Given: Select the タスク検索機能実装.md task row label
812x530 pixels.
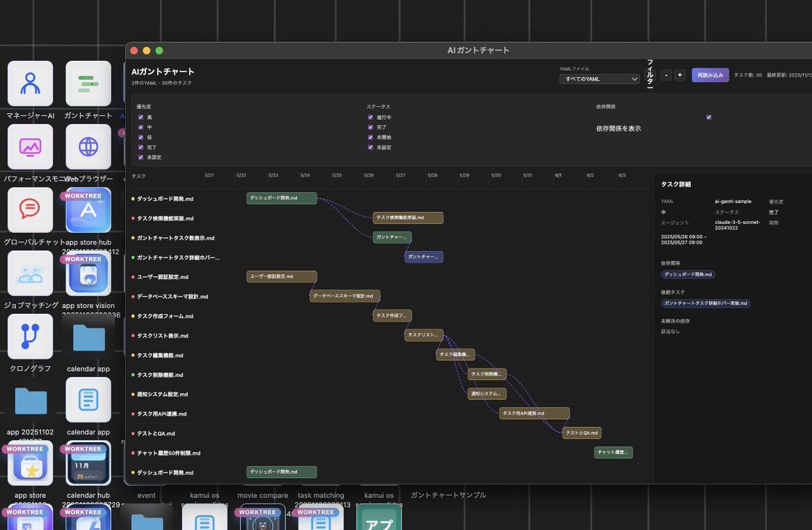Looking at the screenshot, I should pyautogui.click(x=165, y=219).
